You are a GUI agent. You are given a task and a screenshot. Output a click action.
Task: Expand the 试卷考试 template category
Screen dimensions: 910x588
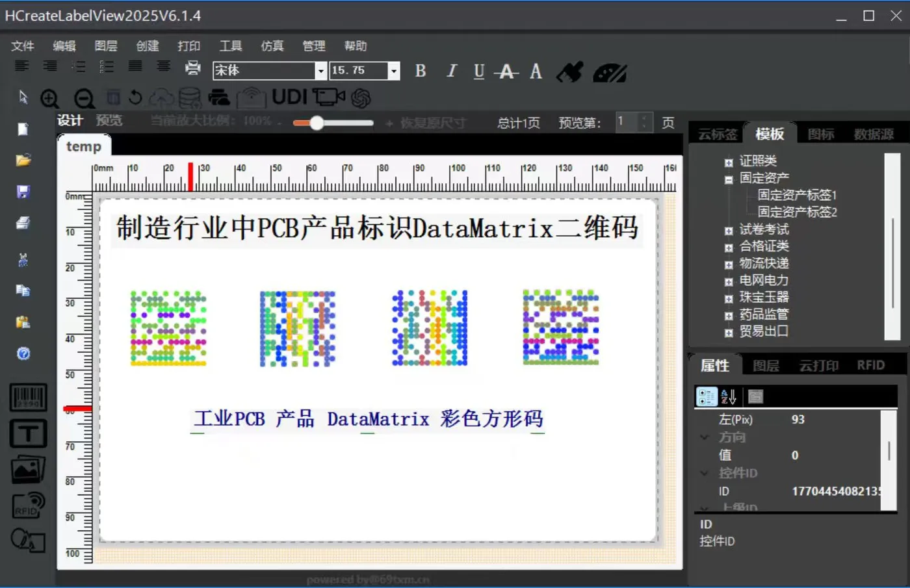tap(729, 231)
